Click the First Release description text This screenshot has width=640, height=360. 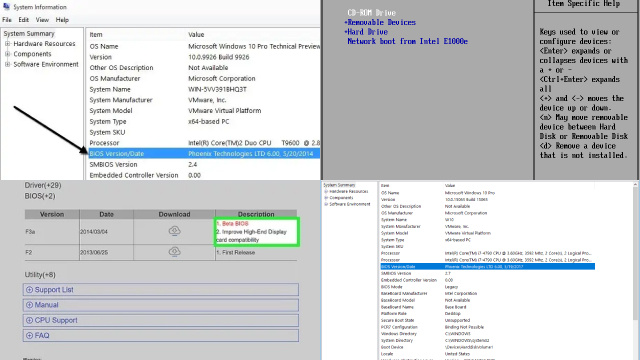click(x=236, y=252)
